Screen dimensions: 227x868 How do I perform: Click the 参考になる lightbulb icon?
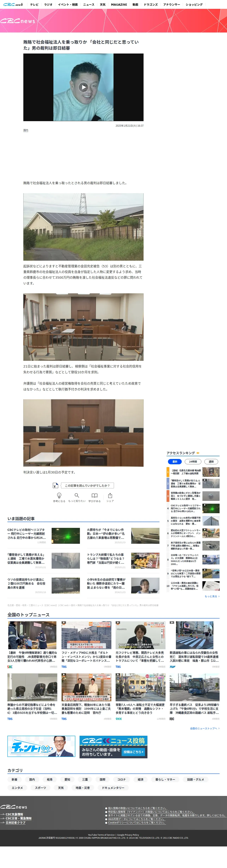tap(59, 495)
